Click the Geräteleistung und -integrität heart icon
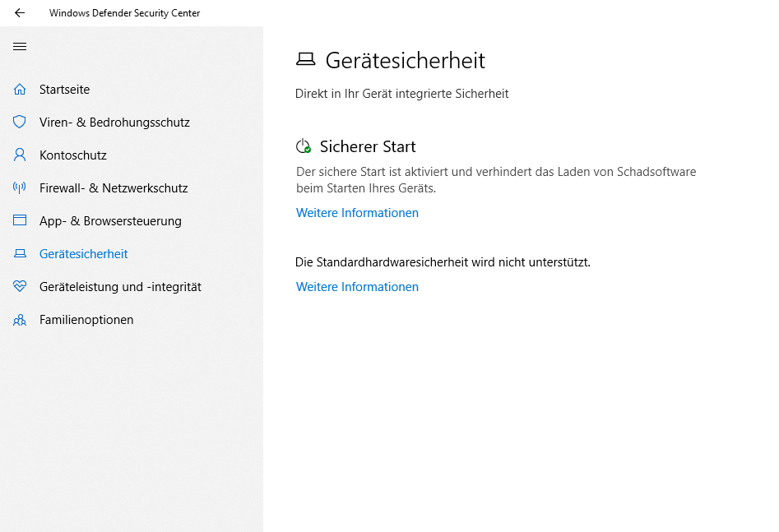Viewport: 779px width, 532px height. click(x=20, y=287)
